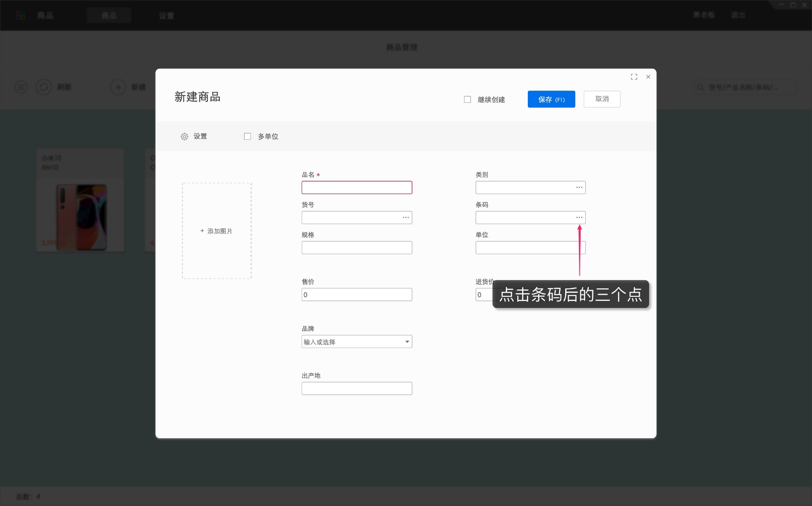Enable the 继续创建 checkbox
Viewport: 812px width, 506px height.
467,99
